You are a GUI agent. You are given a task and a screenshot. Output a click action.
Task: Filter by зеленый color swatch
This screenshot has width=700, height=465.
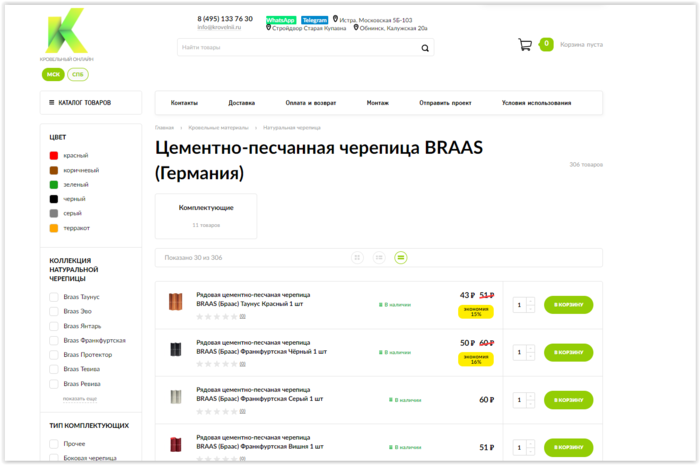click(x=54, y=184)
